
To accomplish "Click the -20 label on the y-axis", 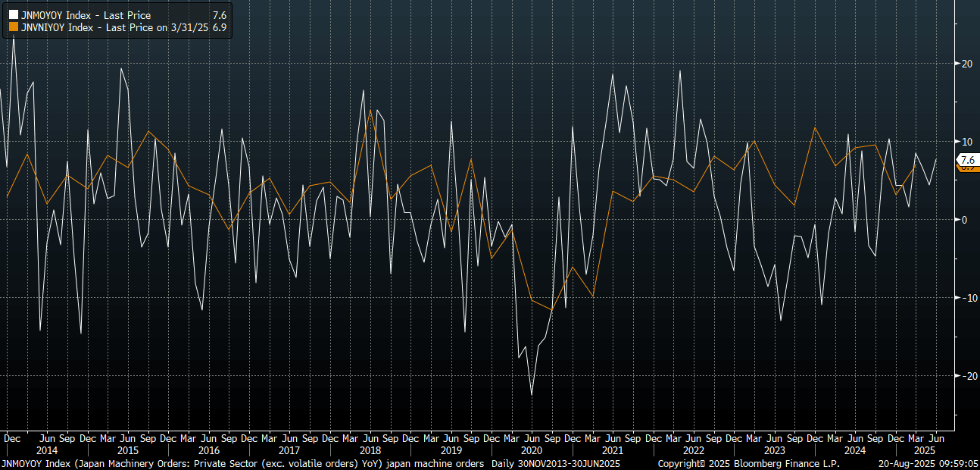I will (966, 376).
